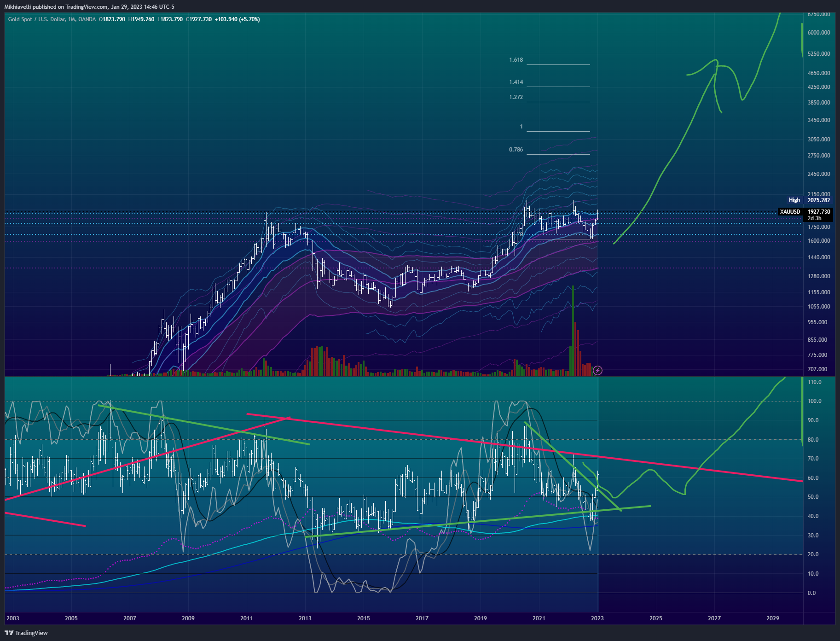
Task: Click the 3050.000 price axis label
Action: click(x=819, y=140)
